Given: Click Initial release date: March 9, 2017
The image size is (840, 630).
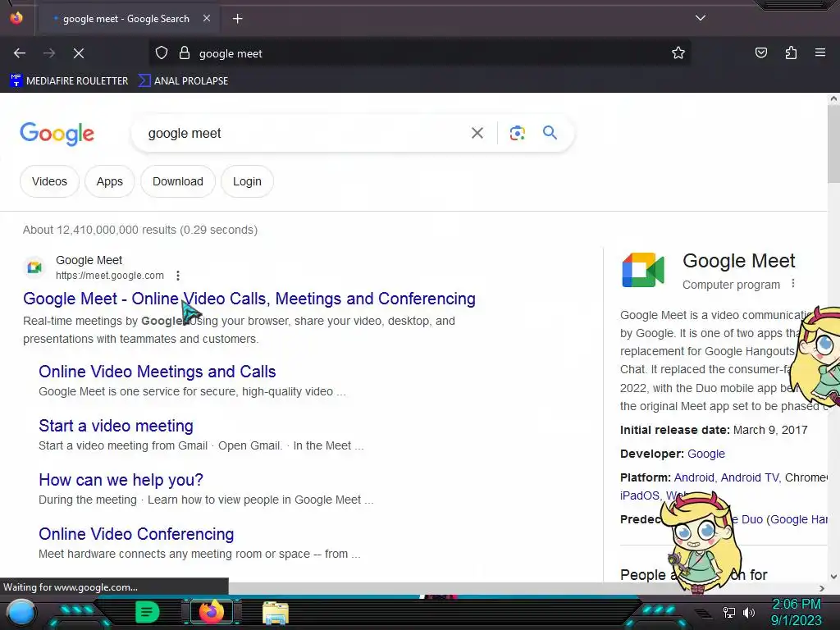Looking at the screenshot, I should point(714,430).
